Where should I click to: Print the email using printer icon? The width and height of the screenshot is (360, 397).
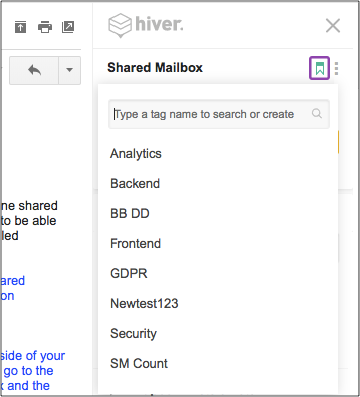pos(45,27)
